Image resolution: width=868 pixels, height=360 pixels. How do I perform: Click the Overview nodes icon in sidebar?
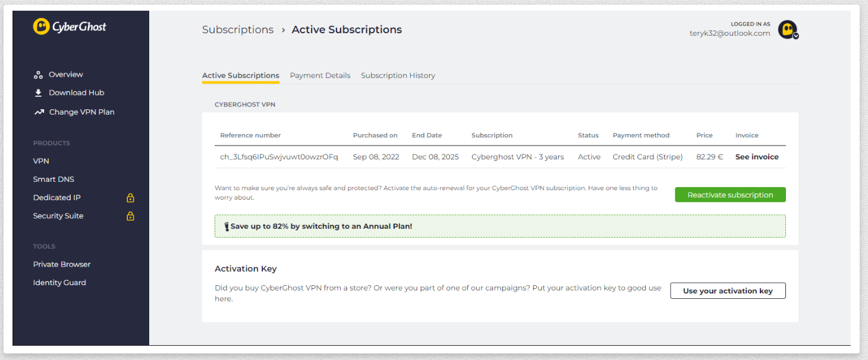(38, 75)
